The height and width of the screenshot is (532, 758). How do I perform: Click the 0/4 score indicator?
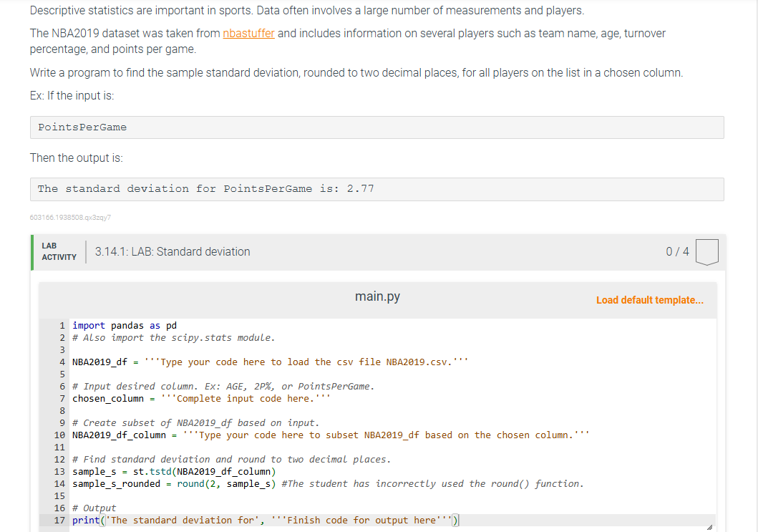[x=677, y=251]
